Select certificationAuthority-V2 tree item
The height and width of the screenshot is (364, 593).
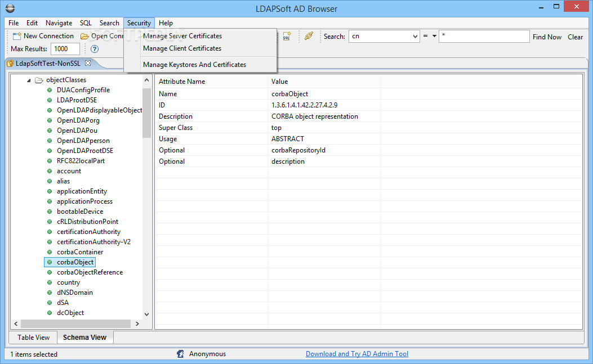coord(94,242)
